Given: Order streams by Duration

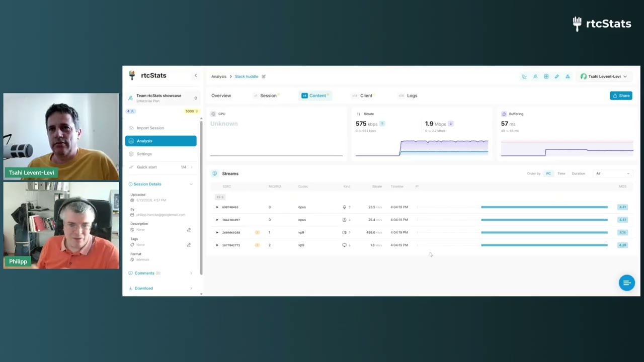Looking at the screenshot, I should pyautogui.click(x=578, y=173).
